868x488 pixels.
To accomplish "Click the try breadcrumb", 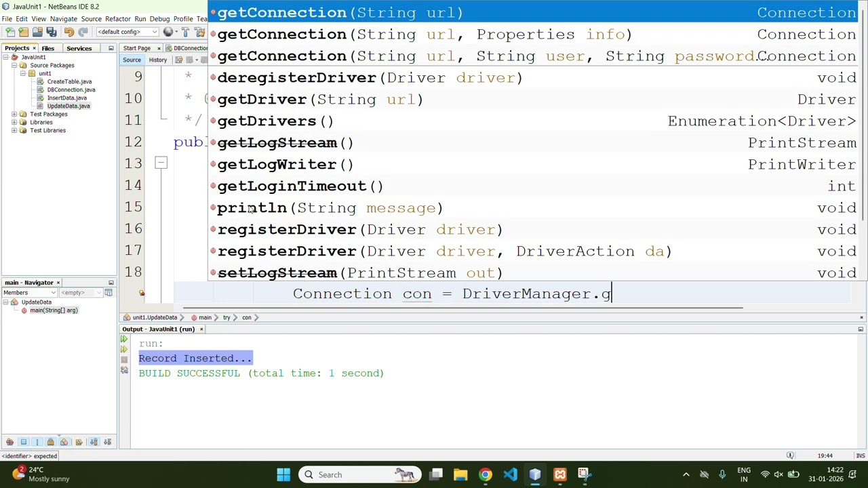I will 227,317.
